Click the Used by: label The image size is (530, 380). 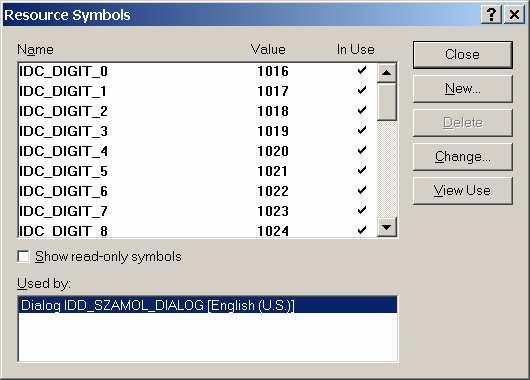point(44,283)
